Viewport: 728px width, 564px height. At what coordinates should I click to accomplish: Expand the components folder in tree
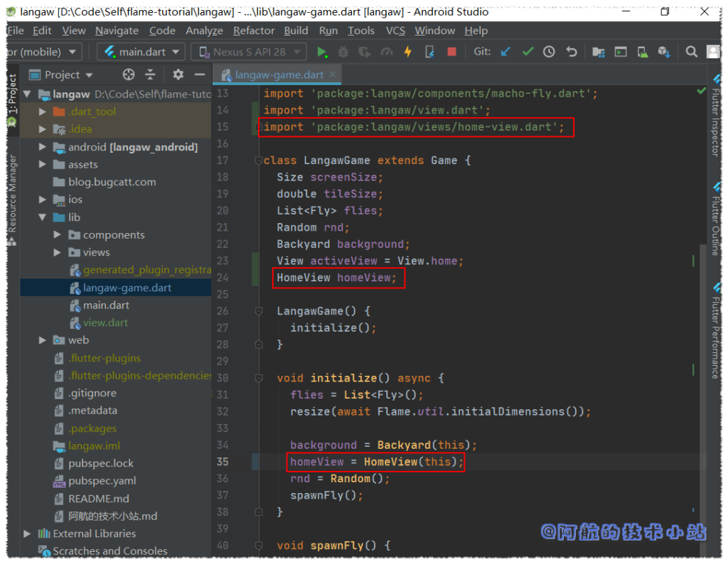pos(58,235)
